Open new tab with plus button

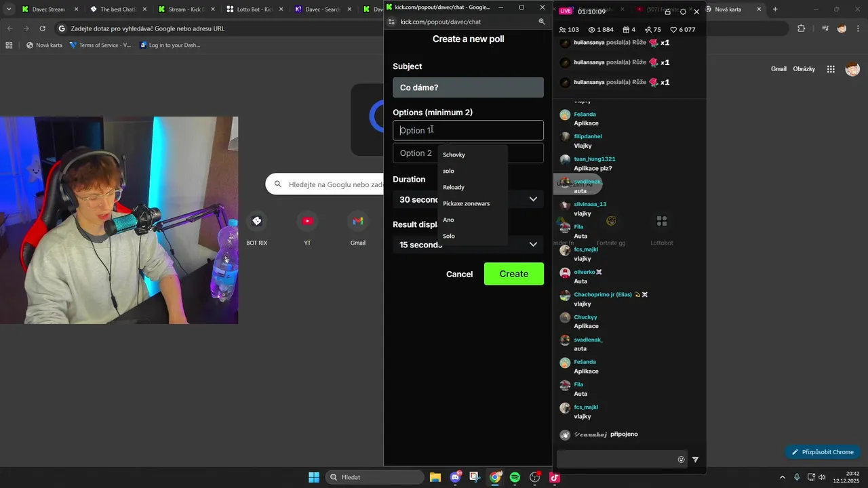(775, 9)
